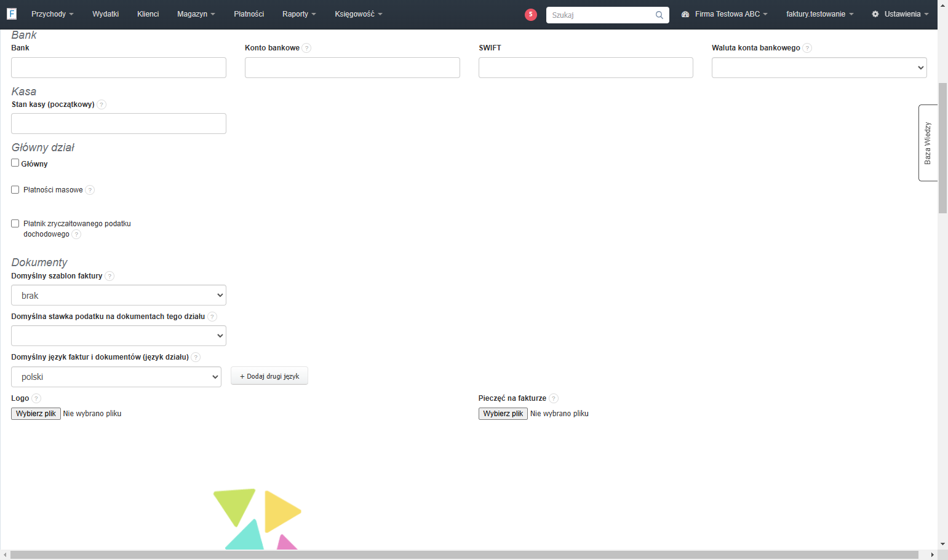The image size is (948, 560).
Task: Open help tooltip for Waluta konta bankowego
Action: click(x=807, y=48)
